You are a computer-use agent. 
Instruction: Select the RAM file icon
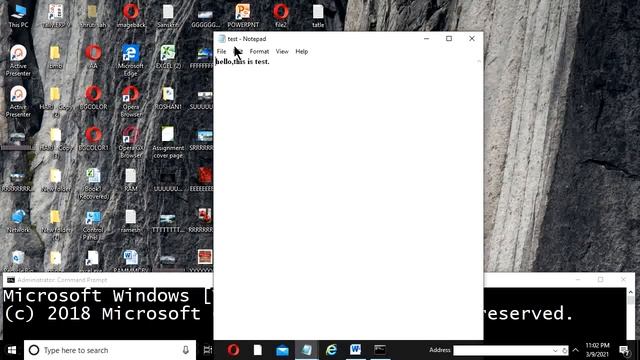[131, 180]
